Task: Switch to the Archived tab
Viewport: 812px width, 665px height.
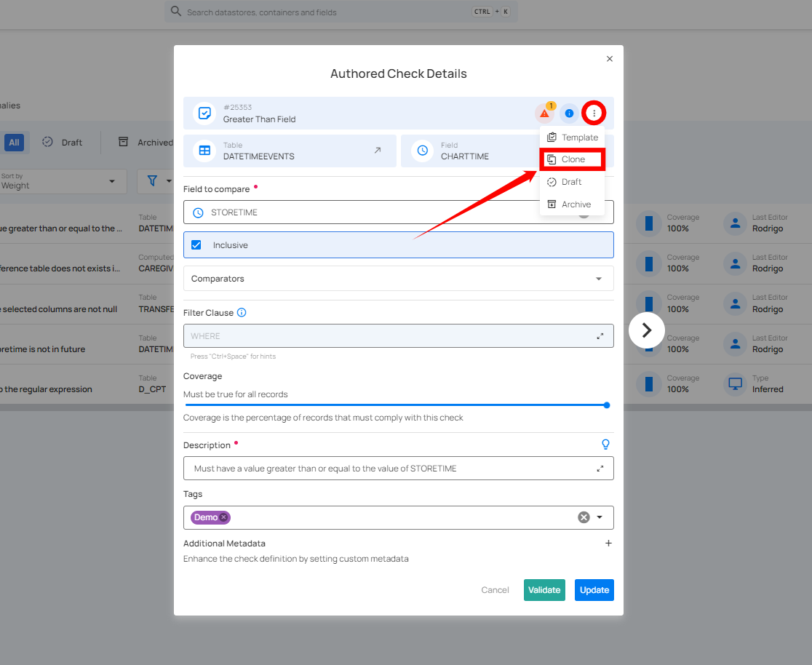Action: 146,143
